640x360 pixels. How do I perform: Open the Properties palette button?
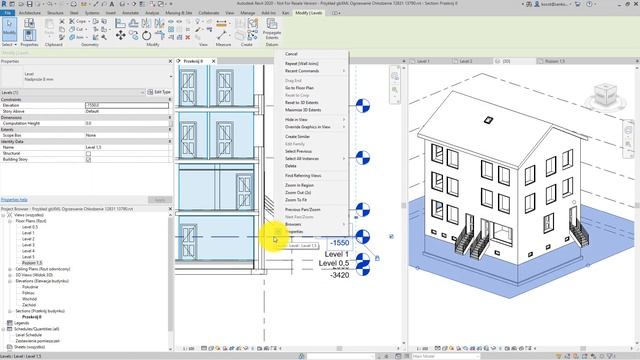29,35
